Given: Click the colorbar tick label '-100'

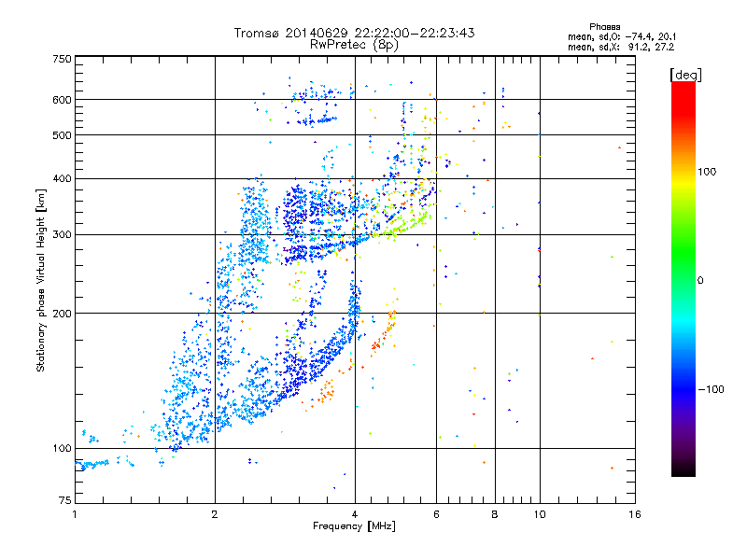Looking at the screenshot, I should pos(711,389).
